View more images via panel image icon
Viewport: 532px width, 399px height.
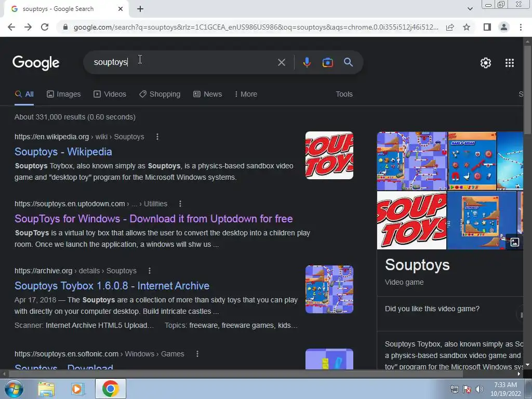[515, 242]
